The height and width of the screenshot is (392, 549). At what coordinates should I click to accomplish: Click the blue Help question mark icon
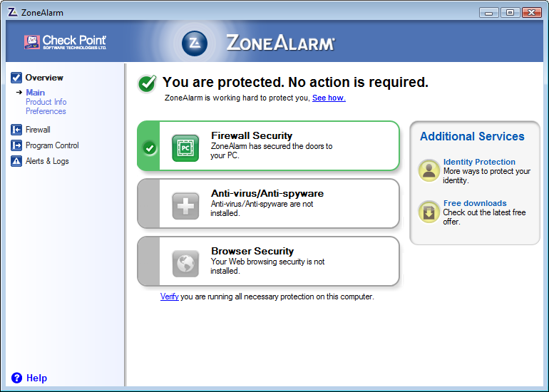[16, 378]
